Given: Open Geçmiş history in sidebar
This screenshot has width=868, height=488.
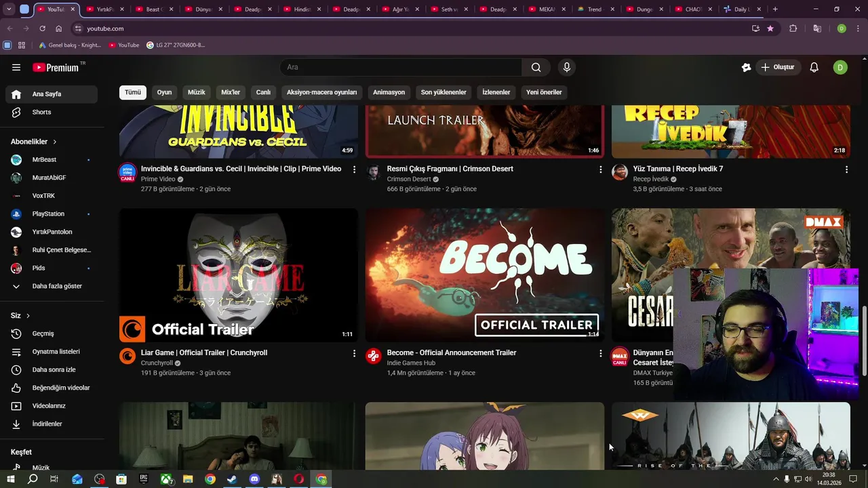Looking at the screenshot, I should pyautogui.click(x=52, y=333).
